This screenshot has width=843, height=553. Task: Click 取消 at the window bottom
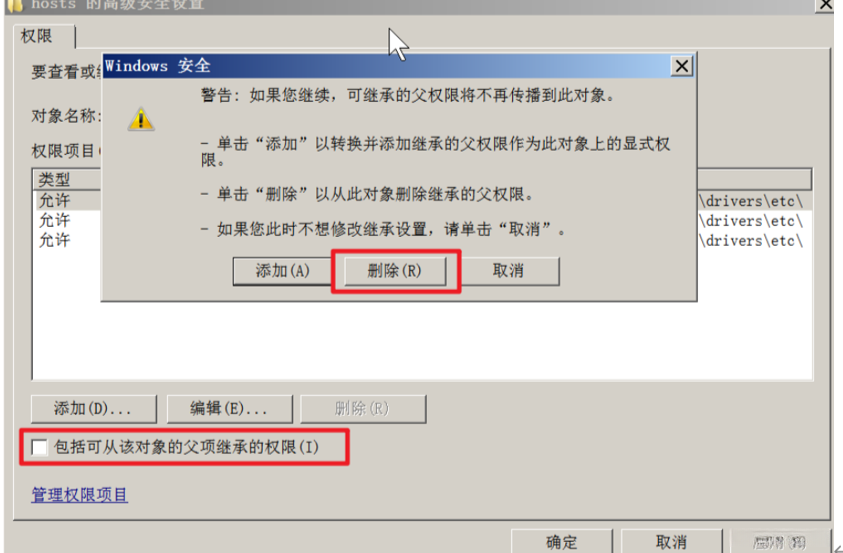pyautogui.click(x=671, y=541)
